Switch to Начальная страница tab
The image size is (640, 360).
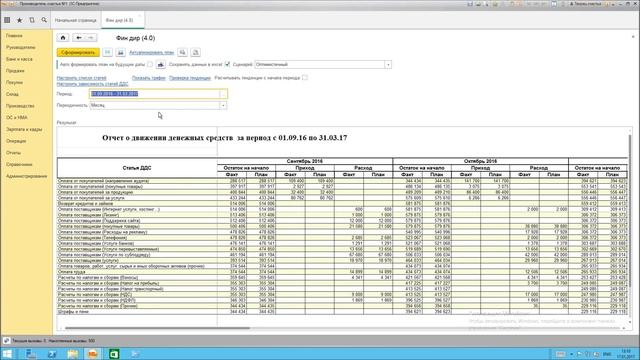[76, 20]
